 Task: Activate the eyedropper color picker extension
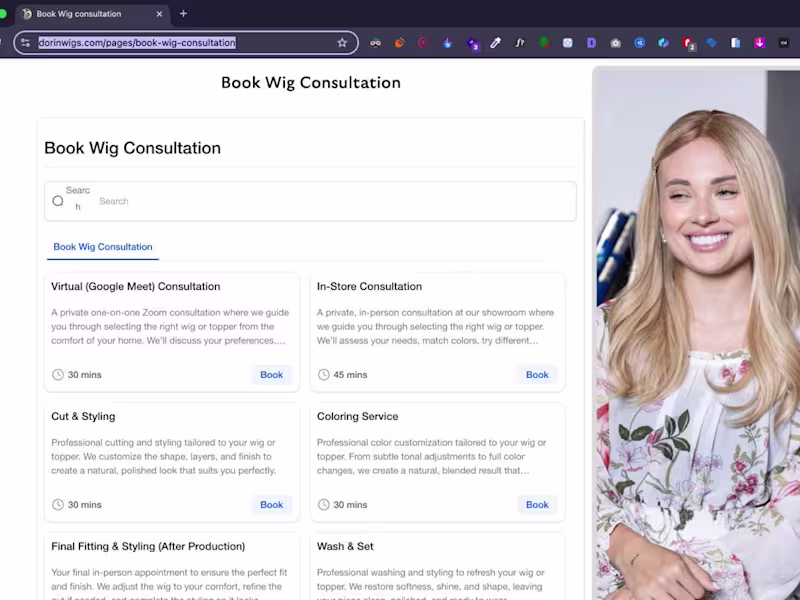click(495, 43)
